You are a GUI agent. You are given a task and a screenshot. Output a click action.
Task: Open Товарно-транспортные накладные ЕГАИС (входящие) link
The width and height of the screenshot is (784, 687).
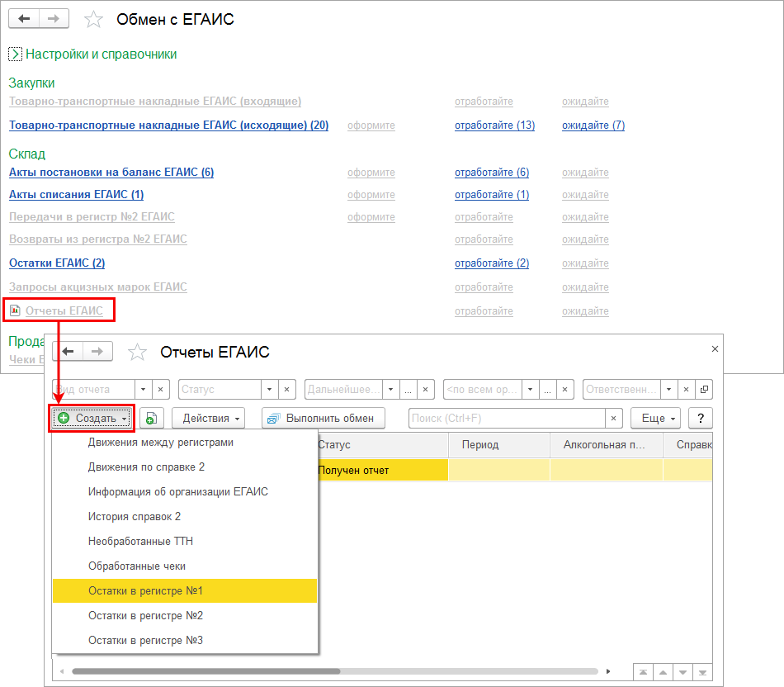(x=155, y=101)
